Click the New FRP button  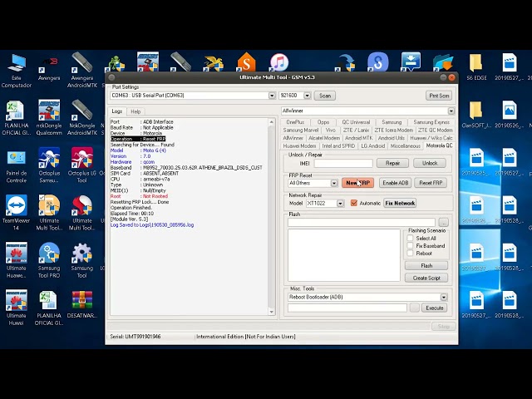(357, 183)
